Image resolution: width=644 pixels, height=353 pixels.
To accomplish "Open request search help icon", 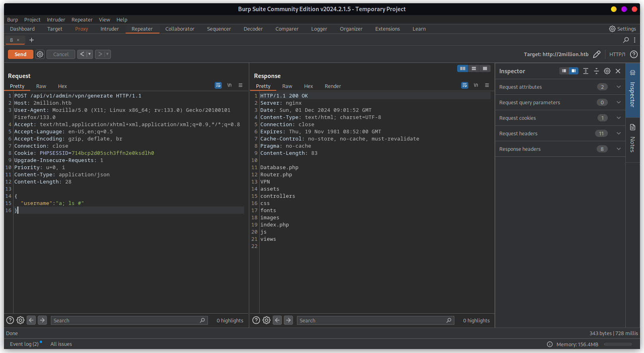I will point(10,320).
